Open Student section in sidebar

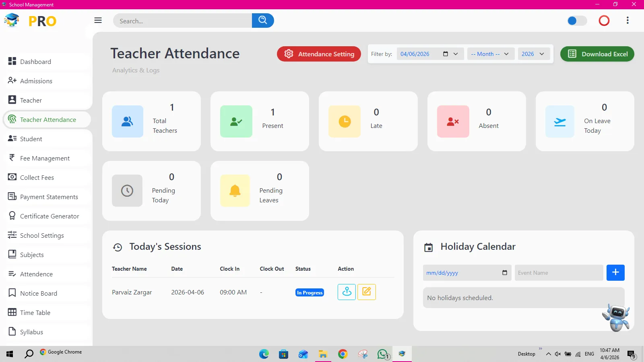click(47, 139)
